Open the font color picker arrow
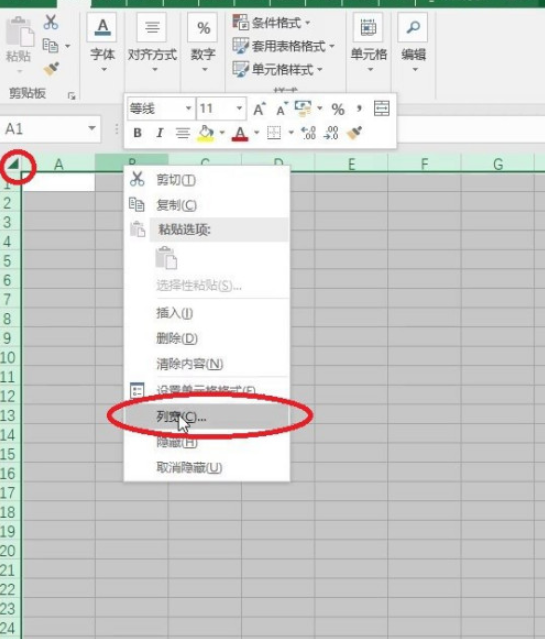 256,132
